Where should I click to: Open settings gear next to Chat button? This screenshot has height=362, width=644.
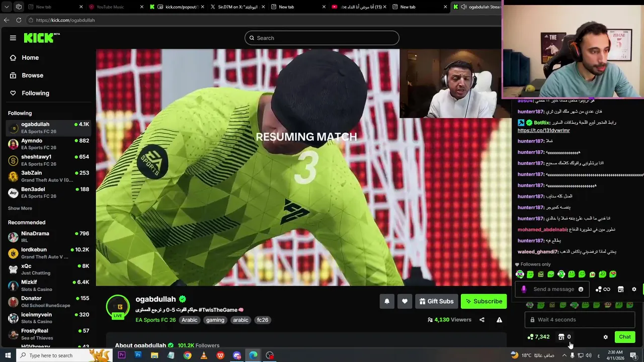(x=606, y=337)
